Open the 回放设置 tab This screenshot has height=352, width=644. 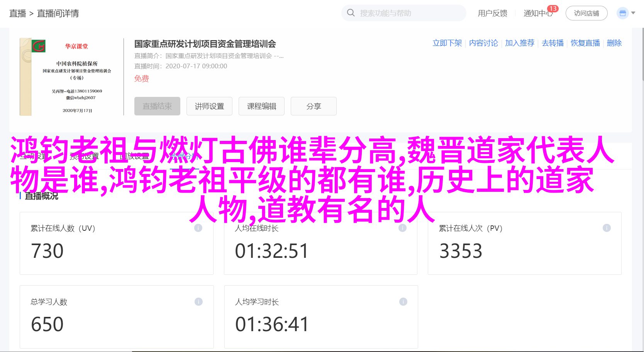click(x=134, y=156)
